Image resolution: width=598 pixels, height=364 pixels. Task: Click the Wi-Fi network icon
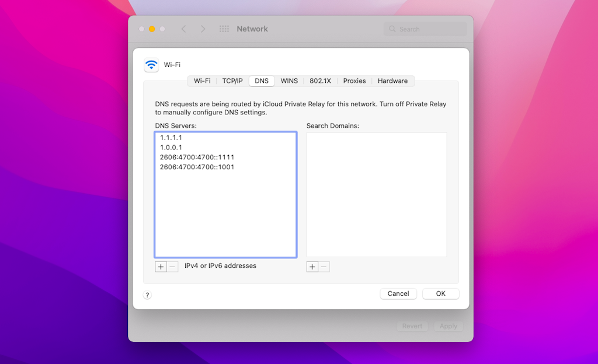click(151, 65)
